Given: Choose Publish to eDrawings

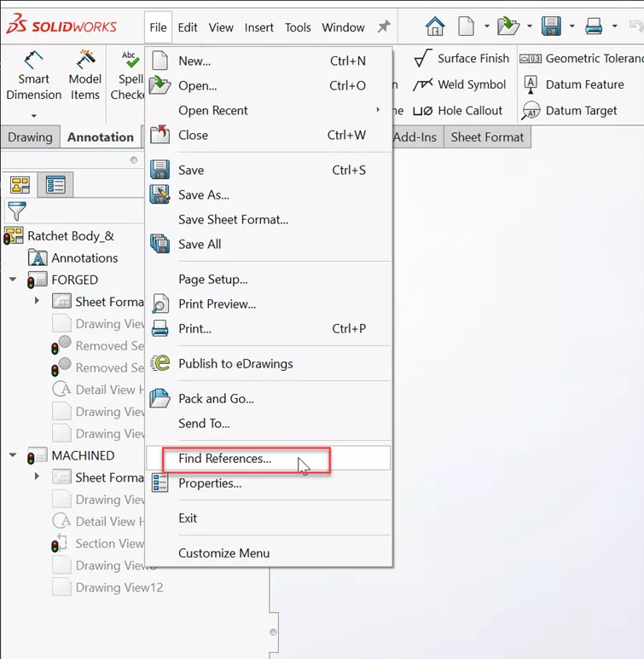Looking at the screenshot, I should pos(269,363).
